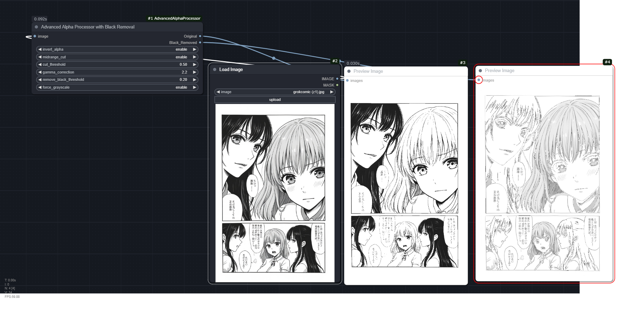Click the 'Advanced Alpha Processor with Black Removal' title
The width and height of the screenshot is (644, 326).
tap(88, 27)
